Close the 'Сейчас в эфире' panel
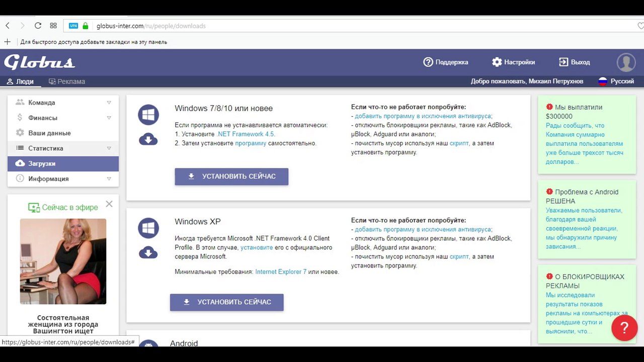Viewport: 644px width, 362px height. coord(109,204)
